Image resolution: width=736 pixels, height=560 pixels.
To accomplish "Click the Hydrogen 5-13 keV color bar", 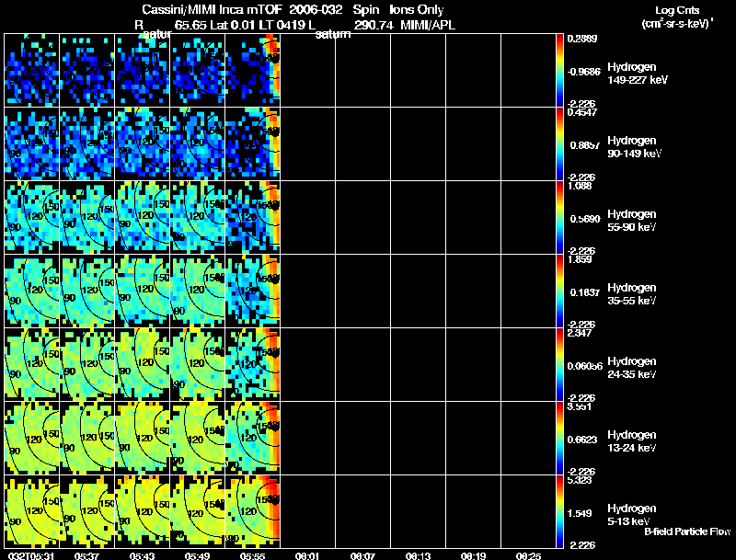I will 559,511.
